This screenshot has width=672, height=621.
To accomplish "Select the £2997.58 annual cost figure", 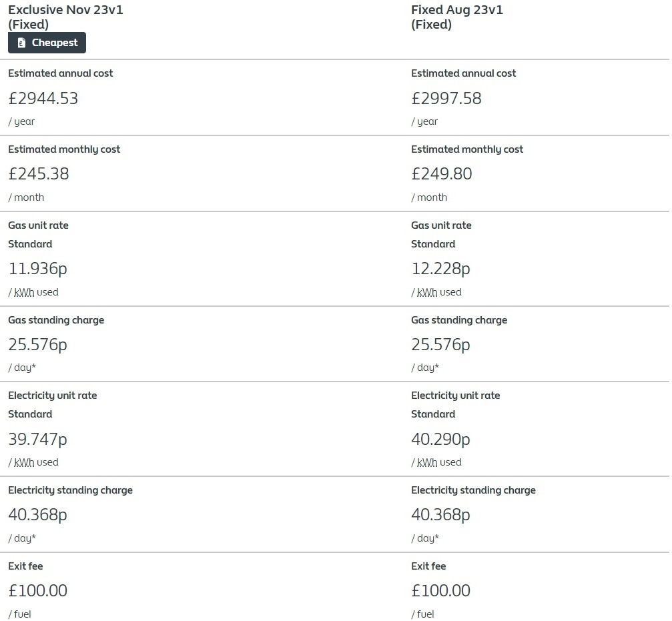I will pyautogui.click(x=446, y=99).
